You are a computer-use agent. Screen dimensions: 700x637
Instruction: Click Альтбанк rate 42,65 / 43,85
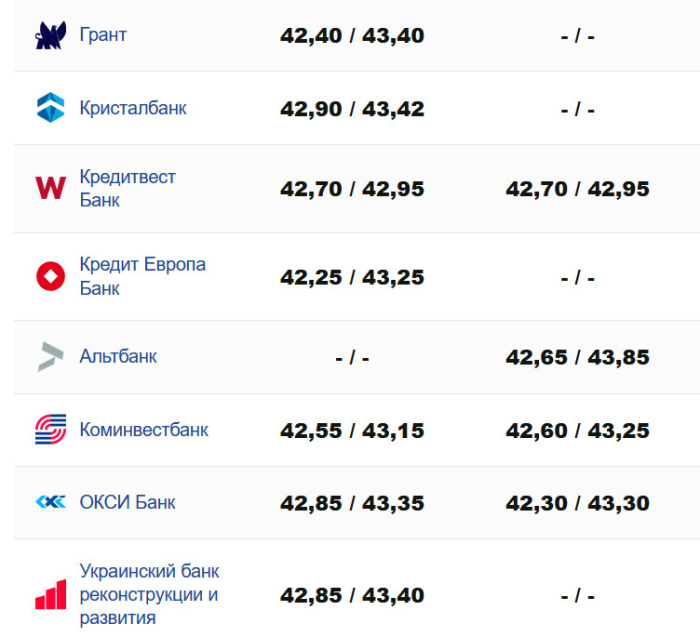click(577, 357)
